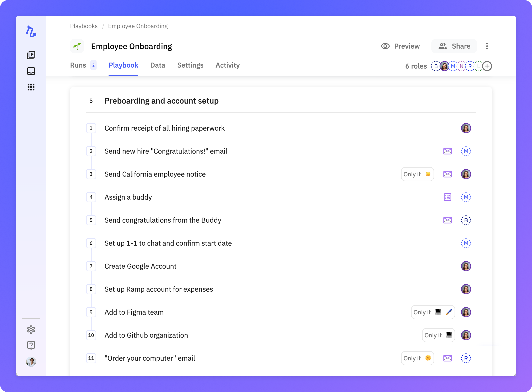This screenshot has height=392, width=532.
Task: Switch to the Data tab
Action: (158, 65)
